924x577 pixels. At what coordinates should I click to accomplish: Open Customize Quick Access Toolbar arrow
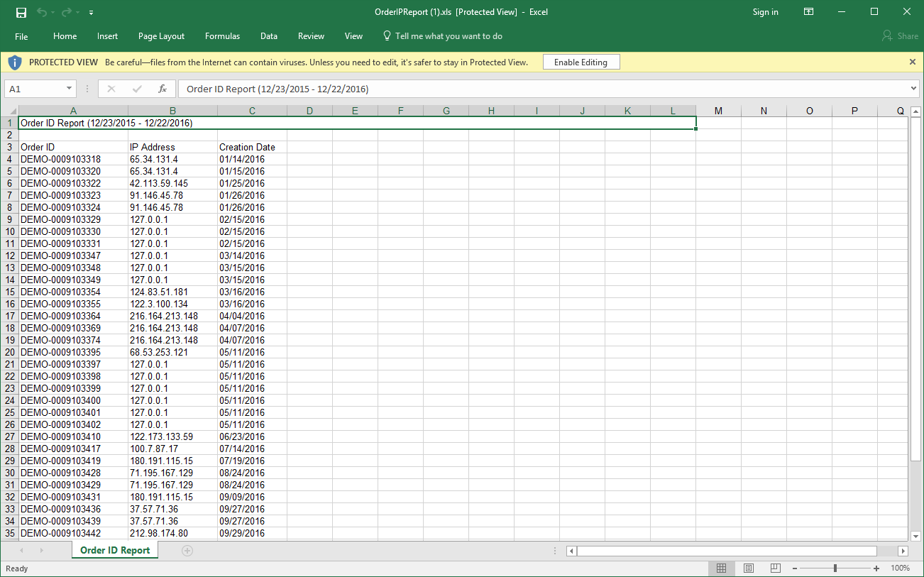[92, 13]
